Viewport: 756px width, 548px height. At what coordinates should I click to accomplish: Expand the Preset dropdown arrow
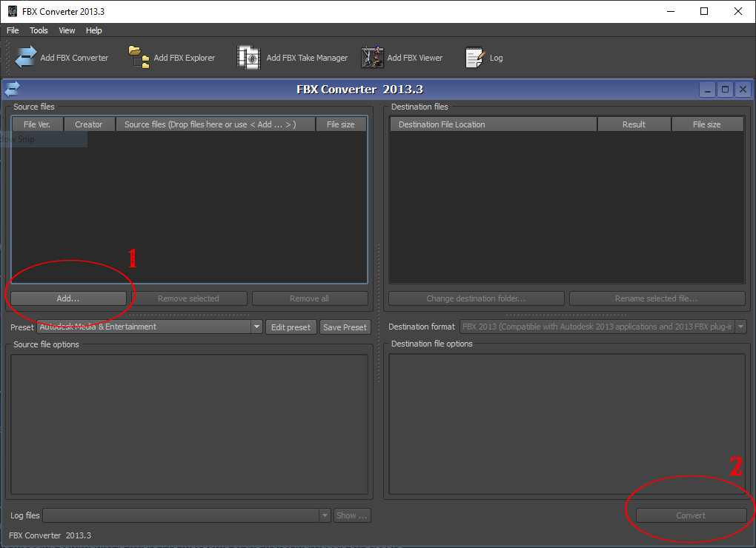[x=257, y=327]
